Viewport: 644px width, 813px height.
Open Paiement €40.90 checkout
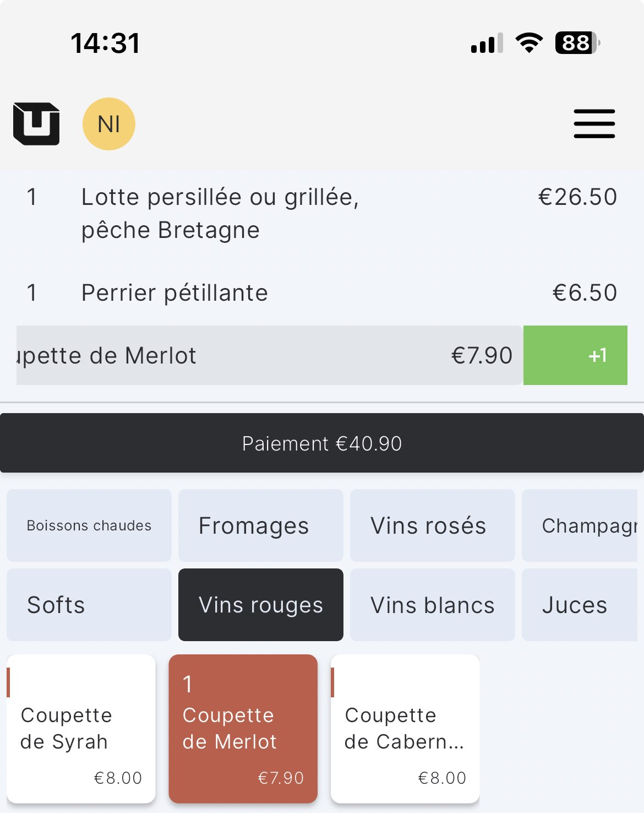[x=322, y=443]
